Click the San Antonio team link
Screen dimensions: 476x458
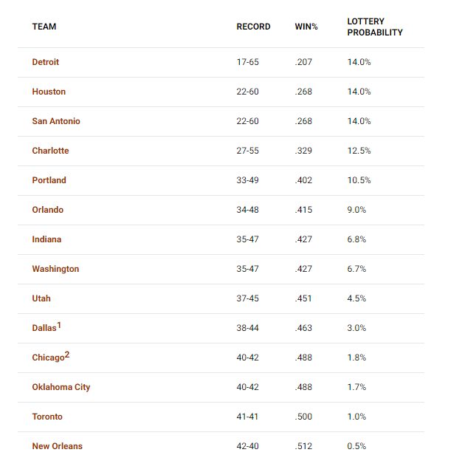(56, 121)
